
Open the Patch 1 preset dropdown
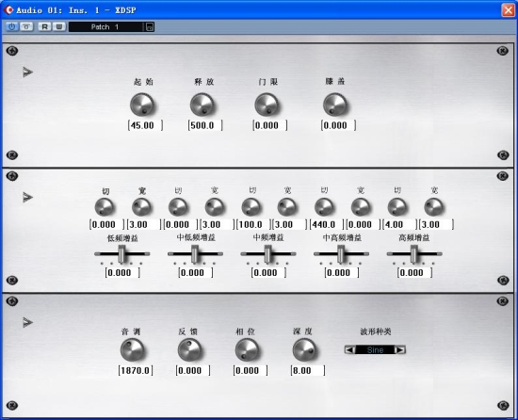(x=106, y=27)
